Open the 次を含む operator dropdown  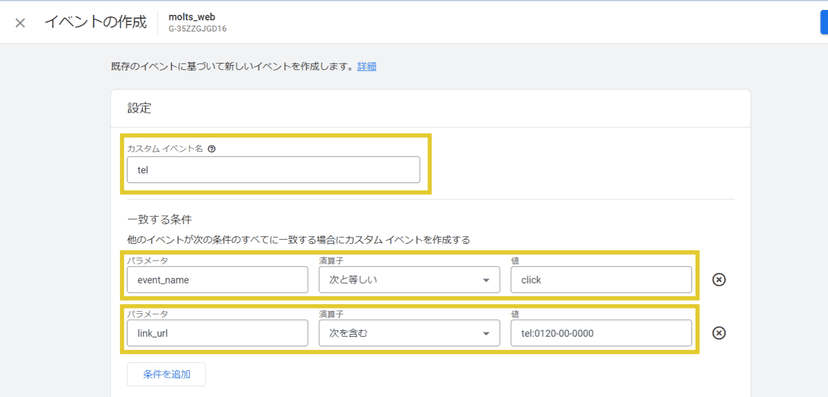pos(409,333)
